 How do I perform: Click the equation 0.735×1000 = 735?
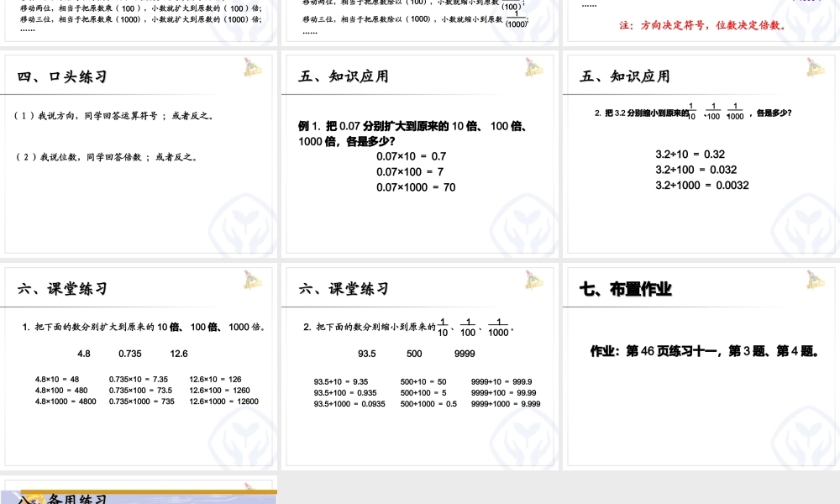(141, 402)
